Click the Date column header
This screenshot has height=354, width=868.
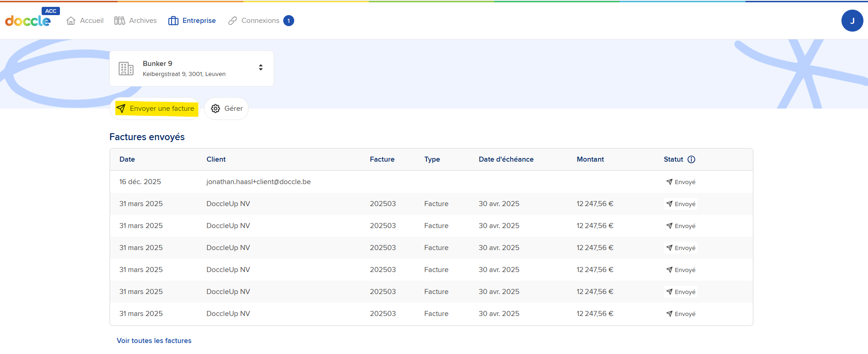click(127, 159)
